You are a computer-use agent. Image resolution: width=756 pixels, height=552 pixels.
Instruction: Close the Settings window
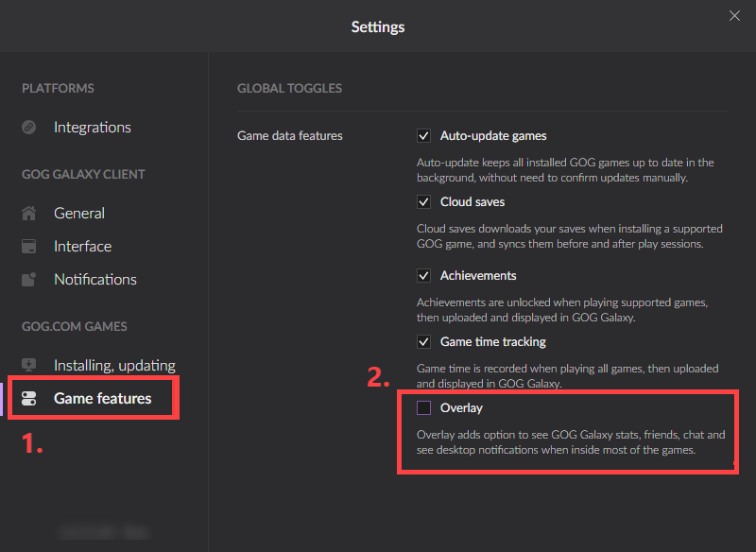734,16
